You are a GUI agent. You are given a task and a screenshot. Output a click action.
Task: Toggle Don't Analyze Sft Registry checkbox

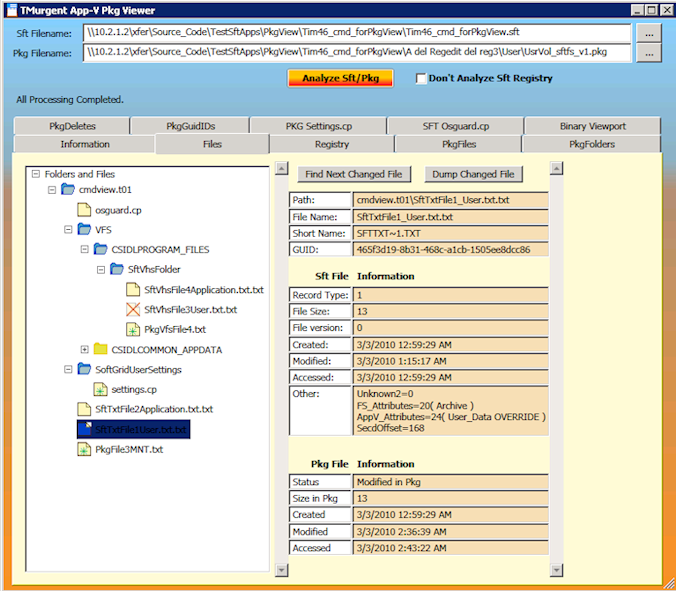point(421,78)
